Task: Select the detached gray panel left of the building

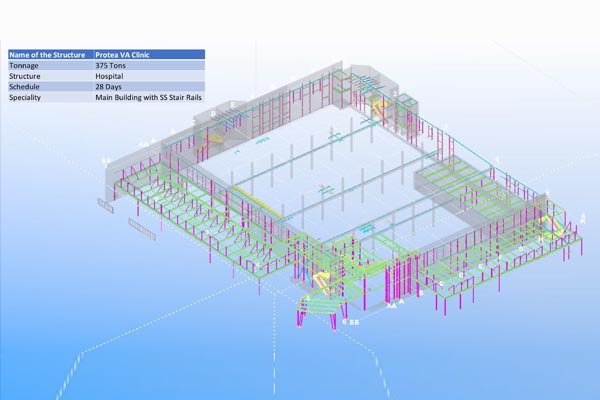Action: pyautogui.click(x=141, y=229)
